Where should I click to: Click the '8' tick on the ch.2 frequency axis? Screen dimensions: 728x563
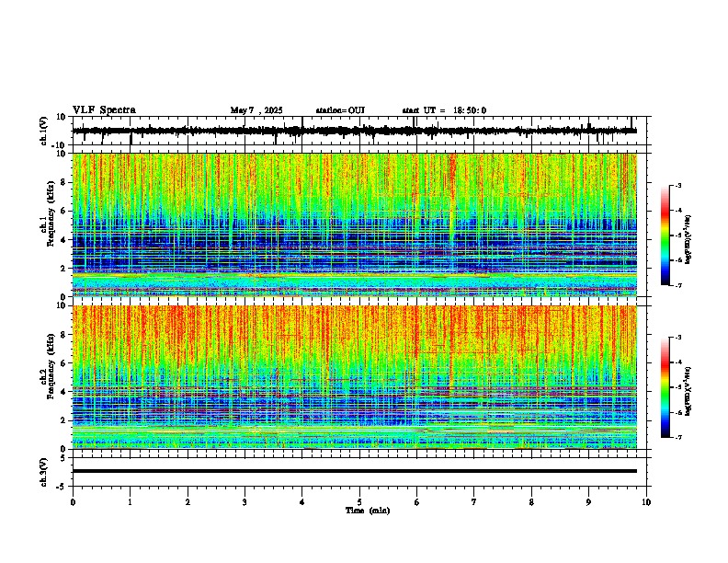pyautogui.click(x=64, y=335)
